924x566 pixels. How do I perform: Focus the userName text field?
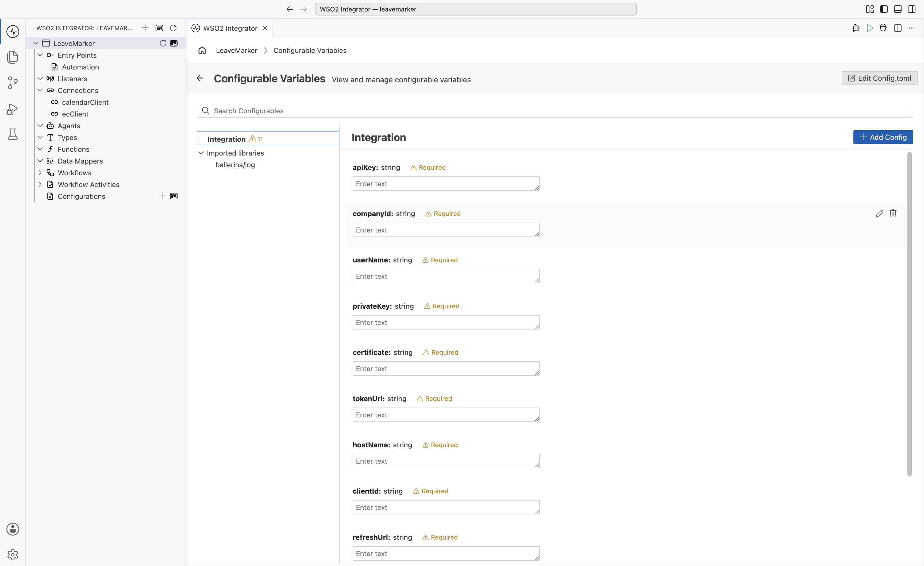click(x=446, y=276)
